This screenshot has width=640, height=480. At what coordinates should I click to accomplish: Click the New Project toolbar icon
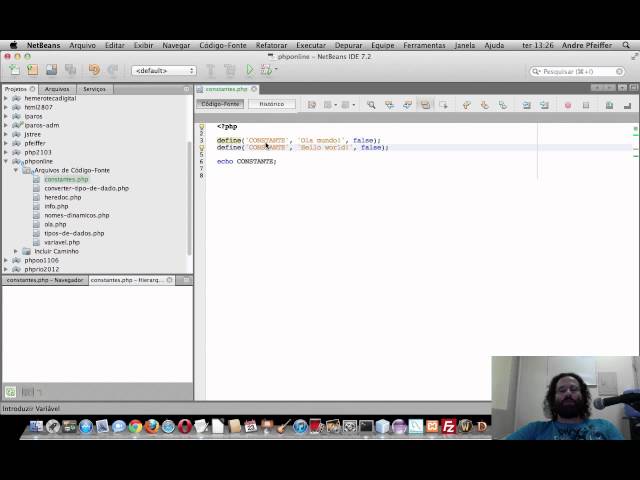tap(33, 70)
